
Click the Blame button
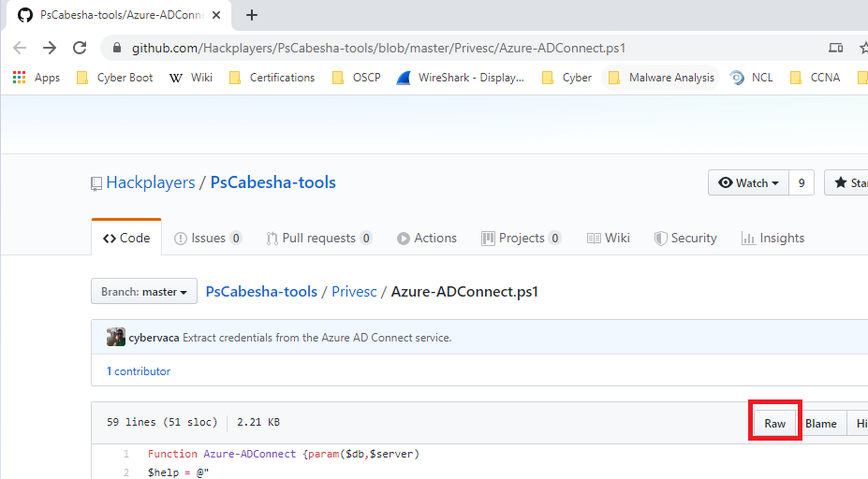click(821, 423)
